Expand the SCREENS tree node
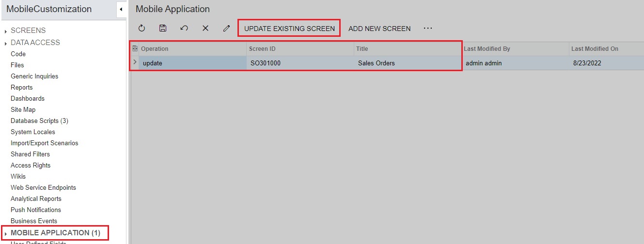 6,31
